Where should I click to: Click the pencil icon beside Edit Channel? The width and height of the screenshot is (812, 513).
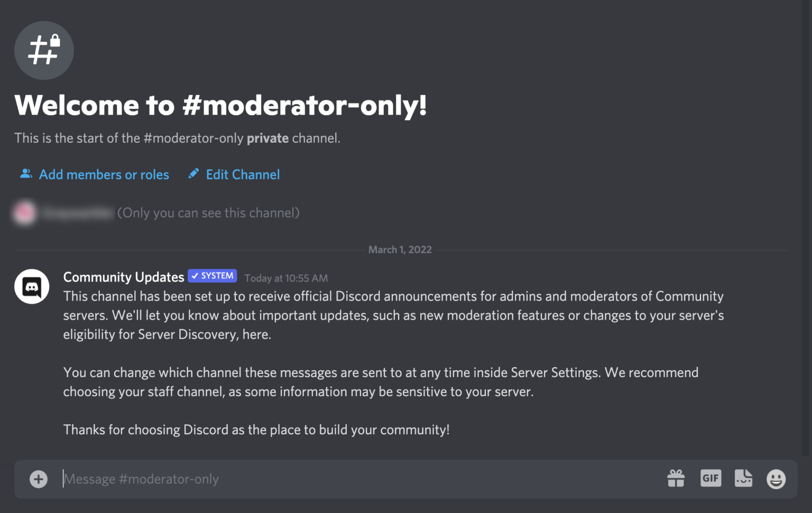(193, 173)
